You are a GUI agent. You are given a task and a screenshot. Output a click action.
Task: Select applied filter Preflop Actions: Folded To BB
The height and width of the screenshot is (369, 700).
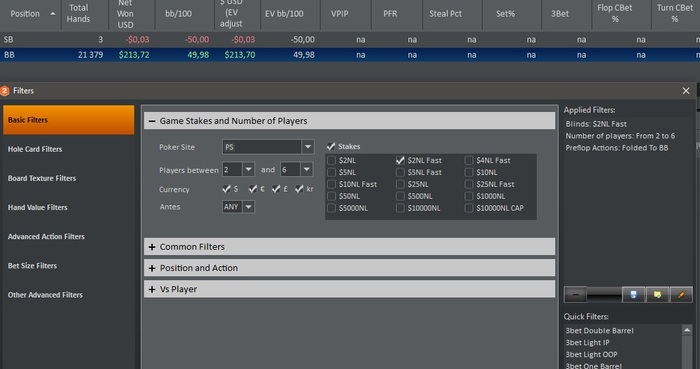click(617, 148)
